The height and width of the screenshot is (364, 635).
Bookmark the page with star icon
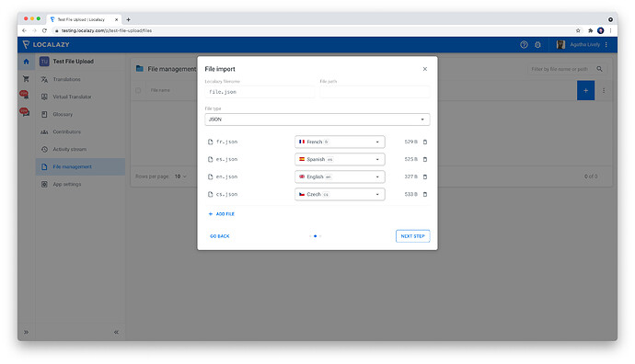pos(578,30)
